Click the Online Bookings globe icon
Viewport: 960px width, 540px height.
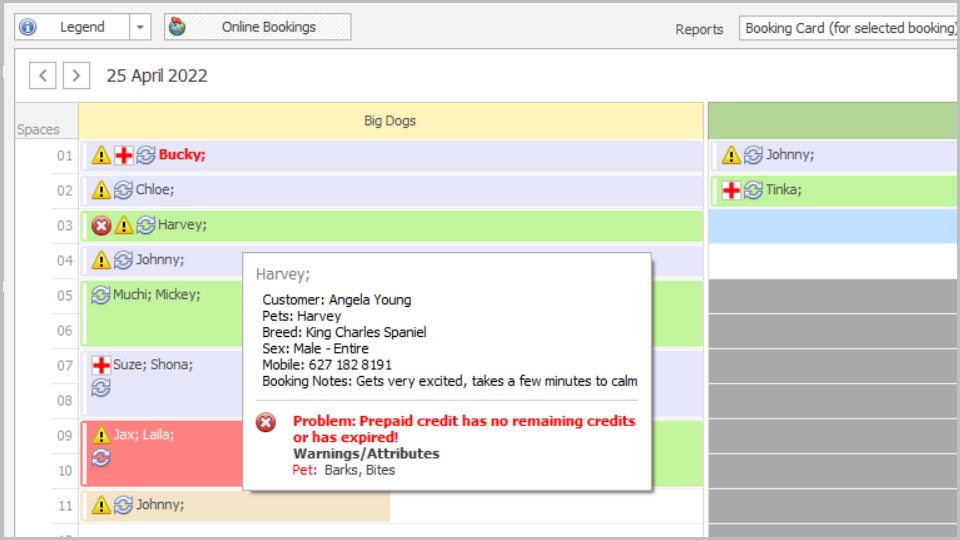pos(177,27)
